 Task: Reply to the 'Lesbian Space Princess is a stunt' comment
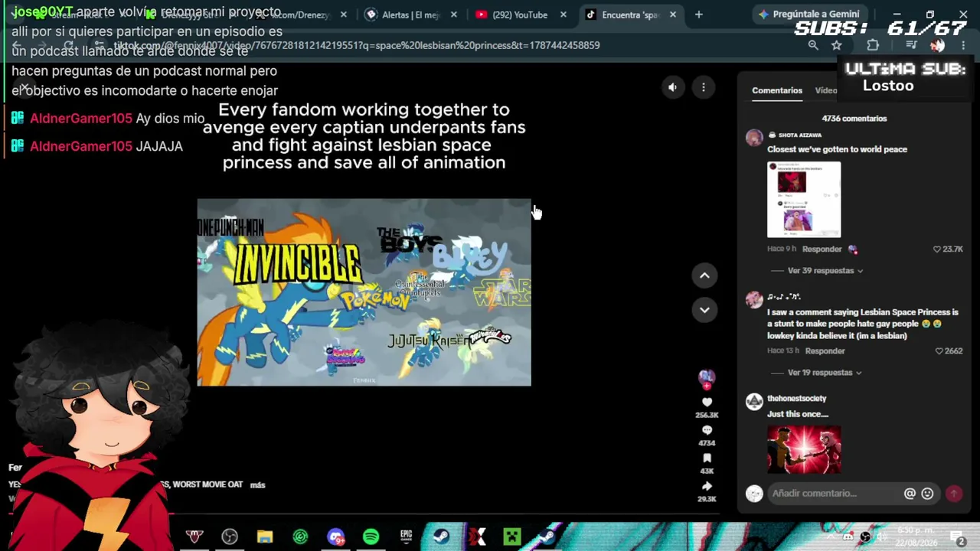pyautogui.click(x=825, y=350)
